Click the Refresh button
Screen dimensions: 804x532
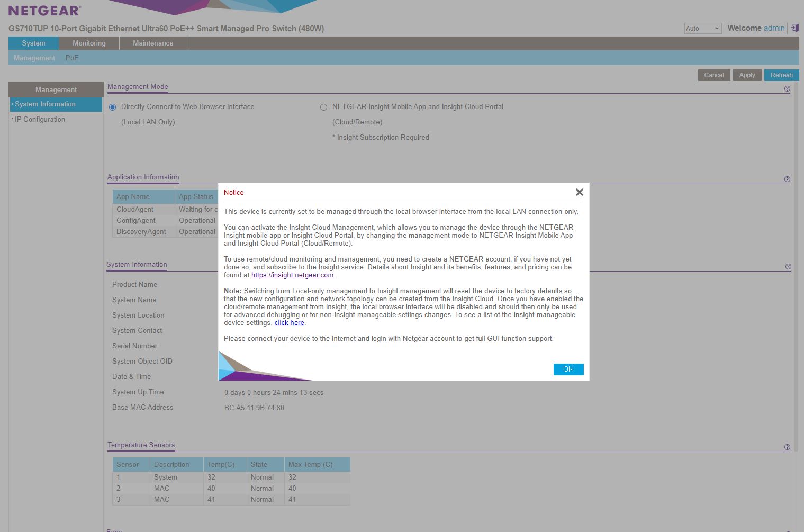tap(782, 75)
